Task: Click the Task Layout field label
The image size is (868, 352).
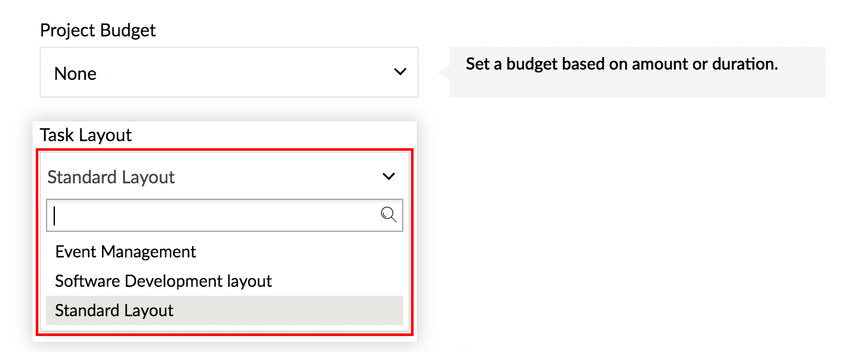Action: point(86,135)
